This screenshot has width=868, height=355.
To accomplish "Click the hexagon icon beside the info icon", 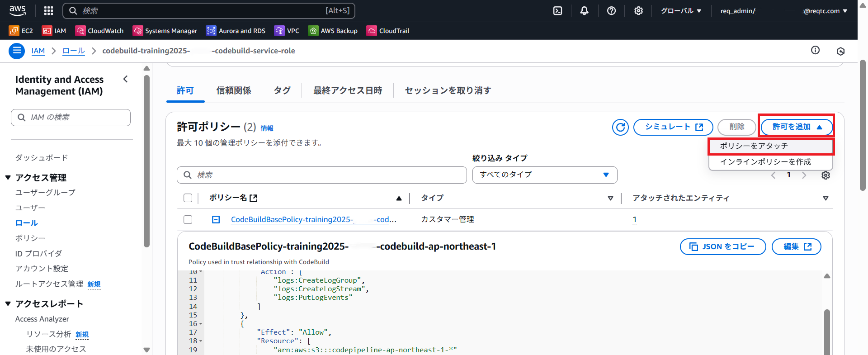I will [841, 51].
